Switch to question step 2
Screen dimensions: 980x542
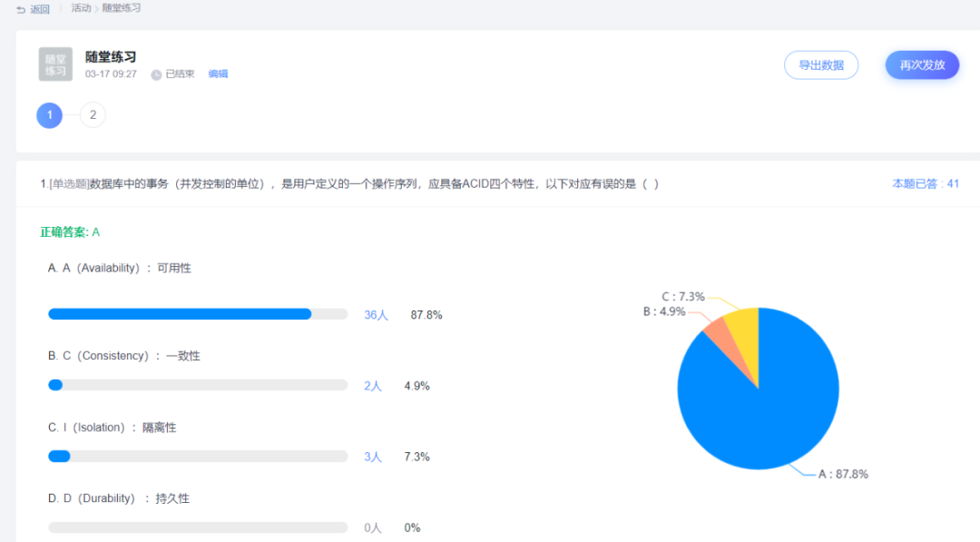tap(93, 115)
